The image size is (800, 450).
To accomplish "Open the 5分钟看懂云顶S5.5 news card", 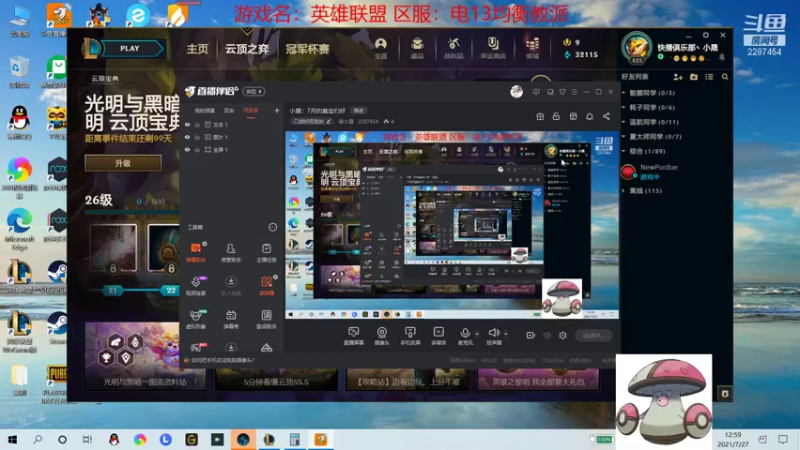I will (x=276, y=380).
